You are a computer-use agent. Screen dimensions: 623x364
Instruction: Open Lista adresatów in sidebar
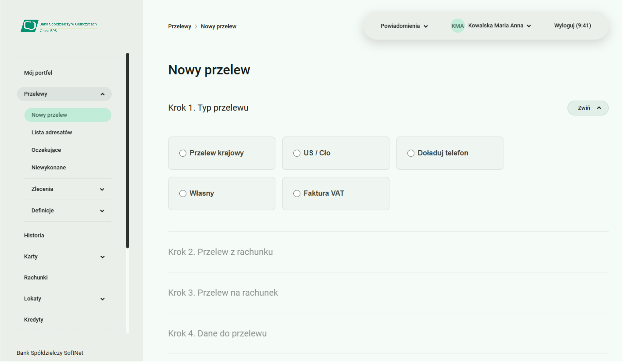click(52, 133)
